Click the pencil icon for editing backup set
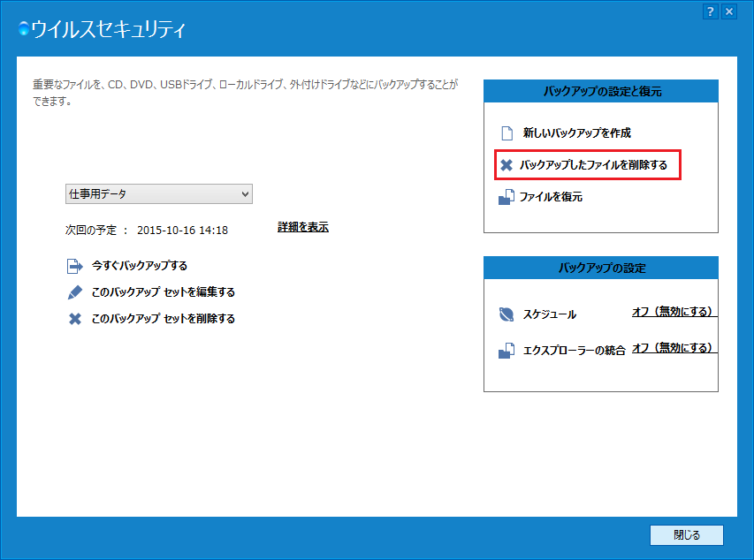754x560 pixels. (74, 292)
